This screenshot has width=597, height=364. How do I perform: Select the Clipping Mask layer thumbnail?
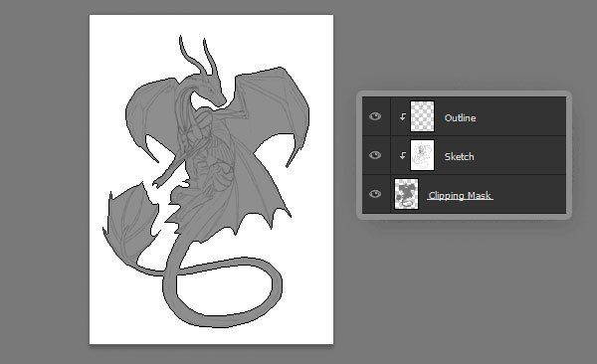pos(406,194)
